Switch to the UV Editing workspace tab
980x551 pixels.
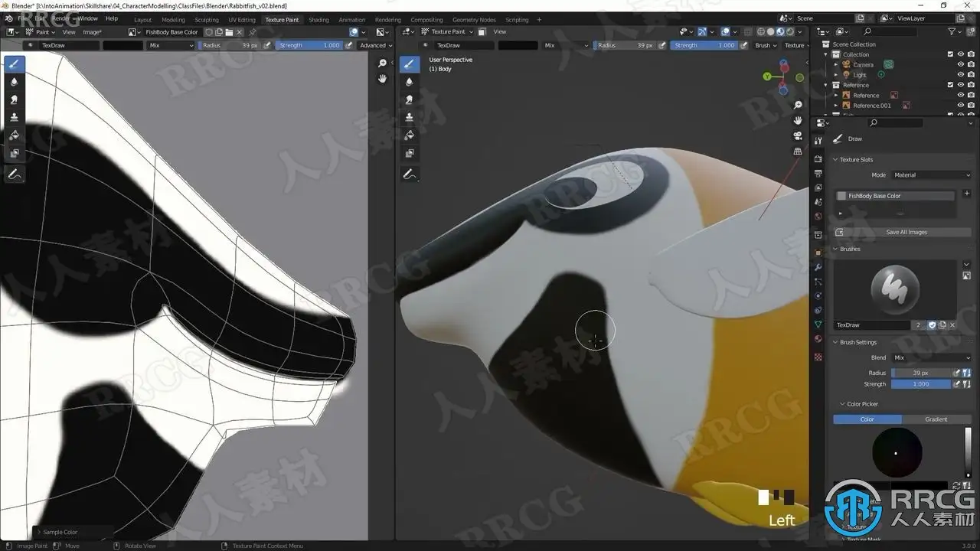(241, 20)
